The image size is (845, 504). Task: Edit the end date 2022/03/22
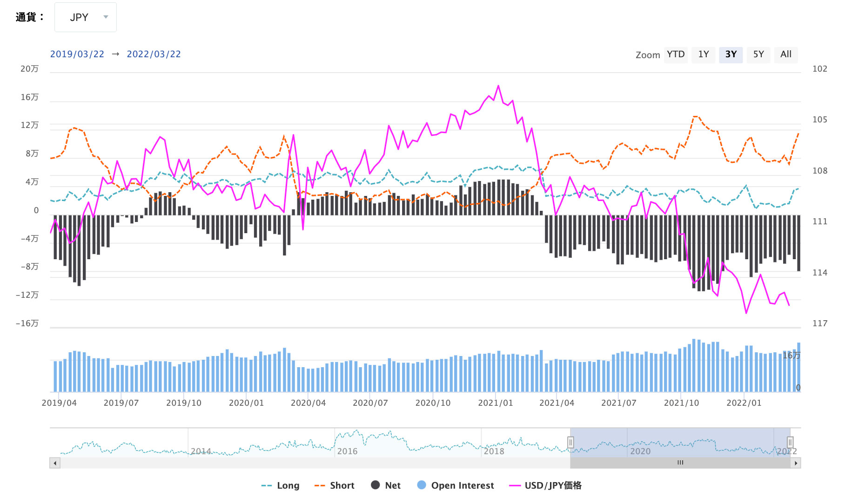(x=154, y=54)
